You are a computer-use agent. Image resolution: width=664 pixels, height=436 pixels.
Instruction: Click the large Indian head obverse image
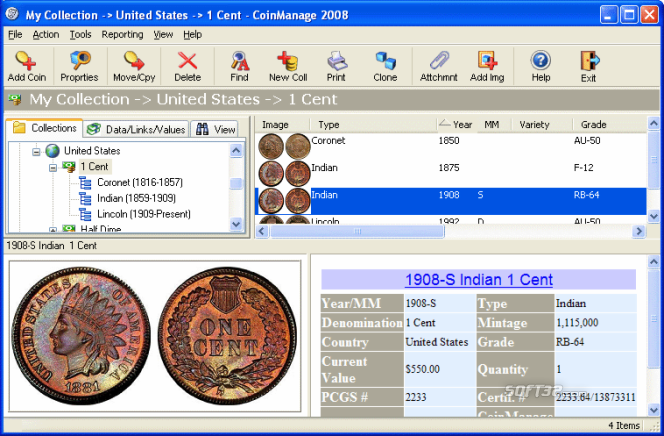click(80, 335)
